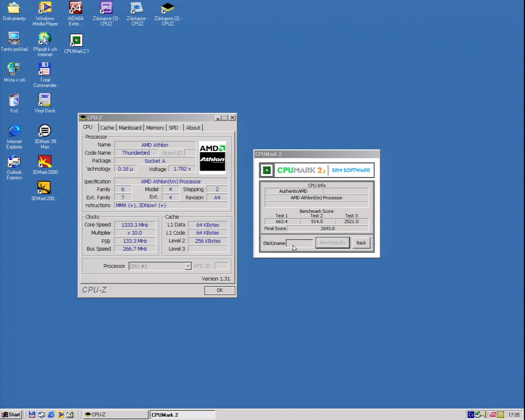Click the Multiplier value x 10.0
The height and width of the screenshot is (420, 525).
[x=135, y=233]
